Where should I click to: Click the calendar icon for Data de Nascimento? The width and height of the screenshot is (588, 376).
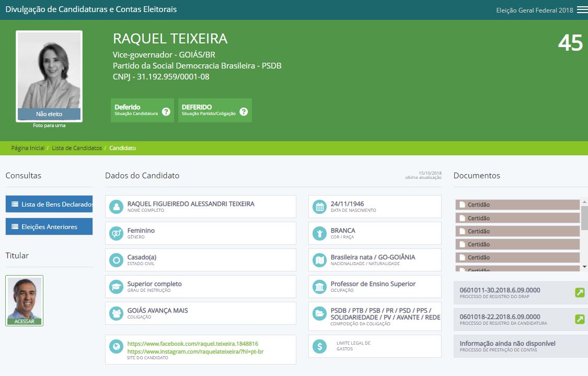pos(319,207)
